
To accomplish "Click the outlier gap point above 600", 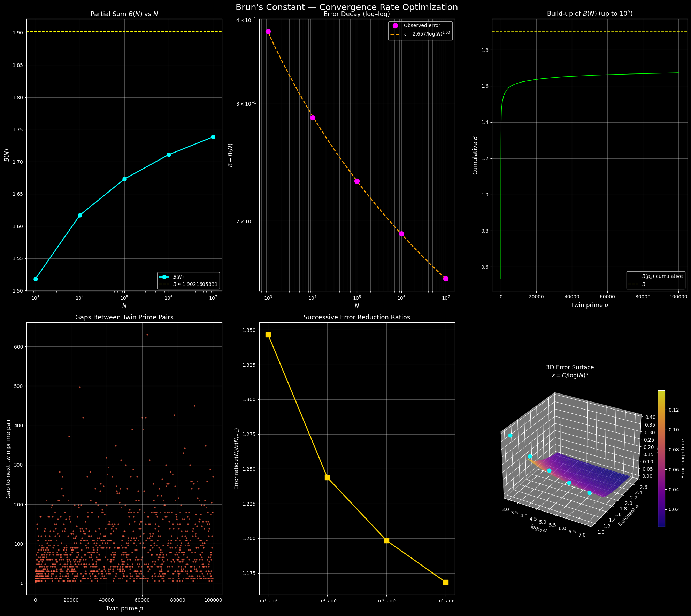I will click(x=147, y=335).
